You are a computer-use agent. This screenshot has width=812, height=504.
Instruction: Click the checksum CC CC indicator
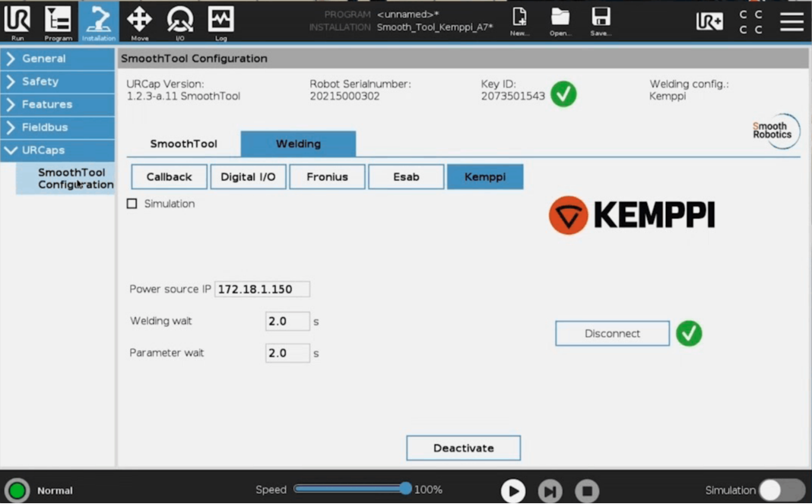point(750,22)
